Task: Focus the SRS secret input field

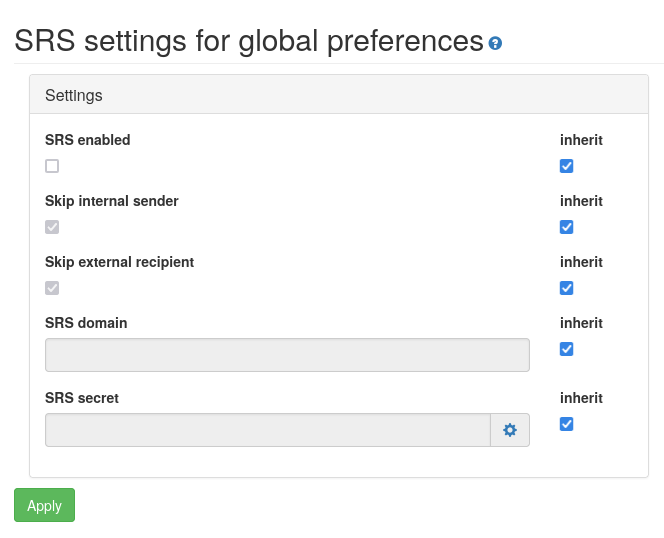Action: click(268, 430)
